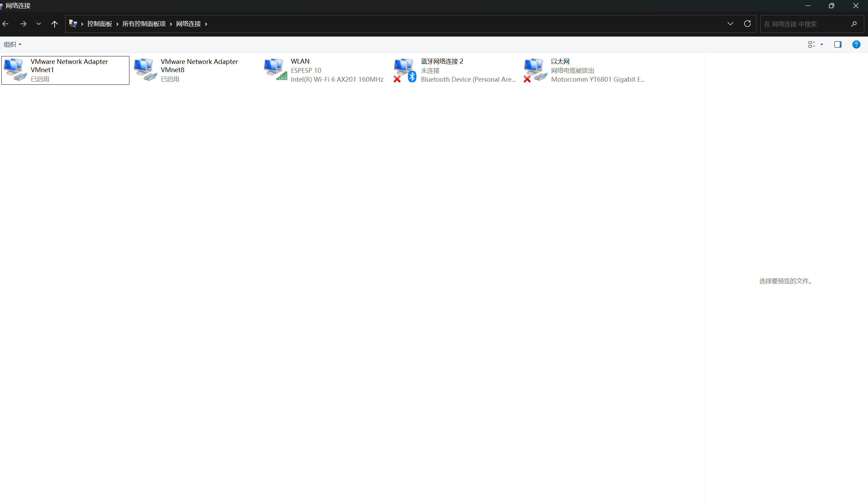The width and height of the screenshot is (868, 504).
Task: Expand the address bar history dropdown
Action: [730, 24]
